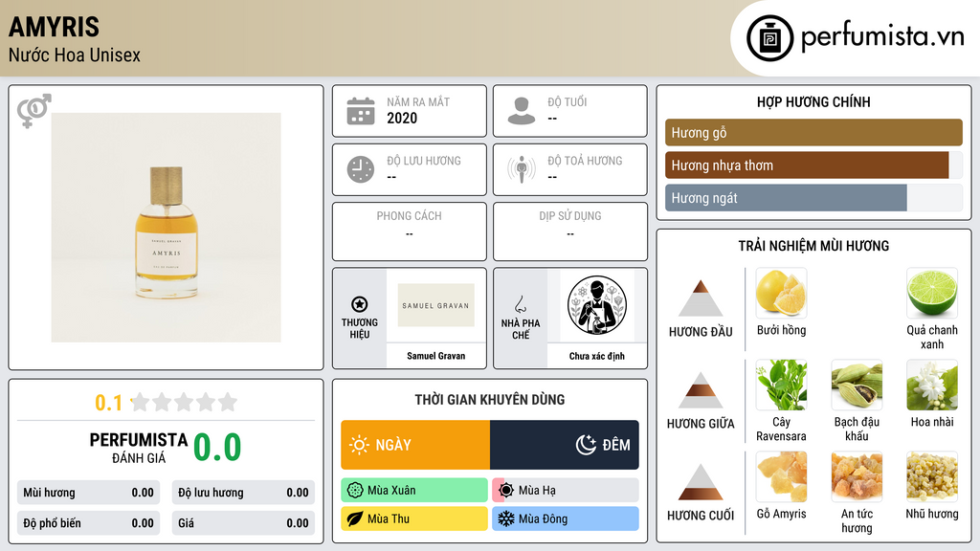The image size is (980, 551).
Task: Open the Cây Ravensara note image
Action: 781,385
